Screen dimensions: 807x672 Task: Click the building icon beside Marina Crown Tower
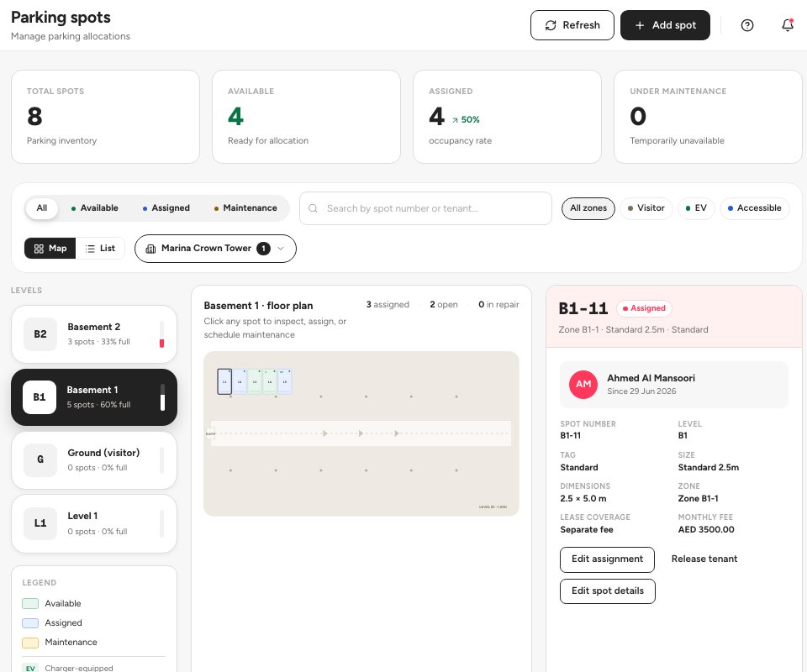(150, 249)
